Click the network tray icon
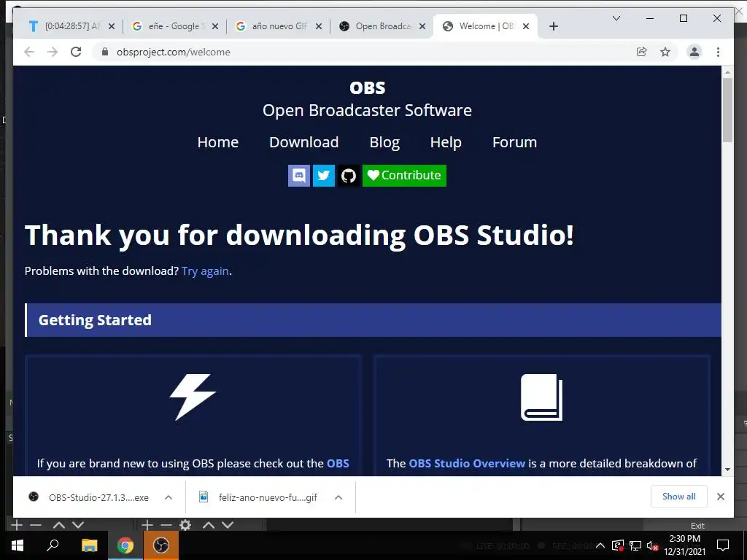This screenshot has height=560, width=747. 635,545
